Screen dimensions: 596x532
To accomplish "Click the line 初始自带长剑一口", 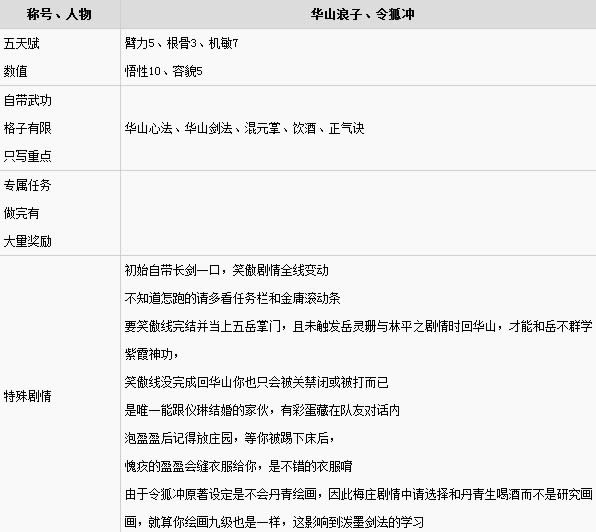I will click(x=227, y=270).
